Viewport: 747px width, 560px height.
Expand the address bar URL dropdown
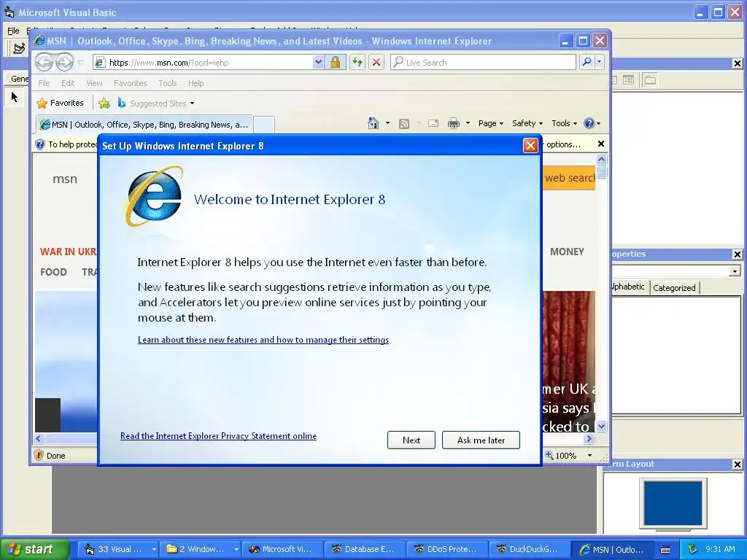[x=318, y=63]
